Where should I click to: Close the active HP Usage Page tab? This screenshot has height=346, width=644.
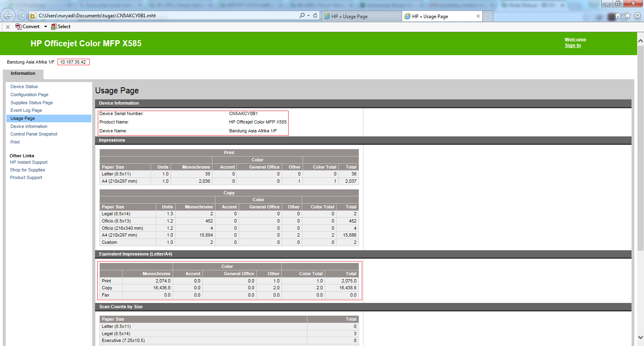pyautogui.click(x=478, y=16)
